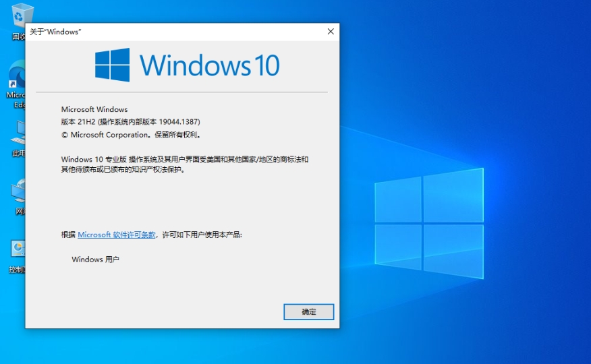Click the horizontal separator below the banner
Screen dimensions: 591x364
[x=182, y=92]
